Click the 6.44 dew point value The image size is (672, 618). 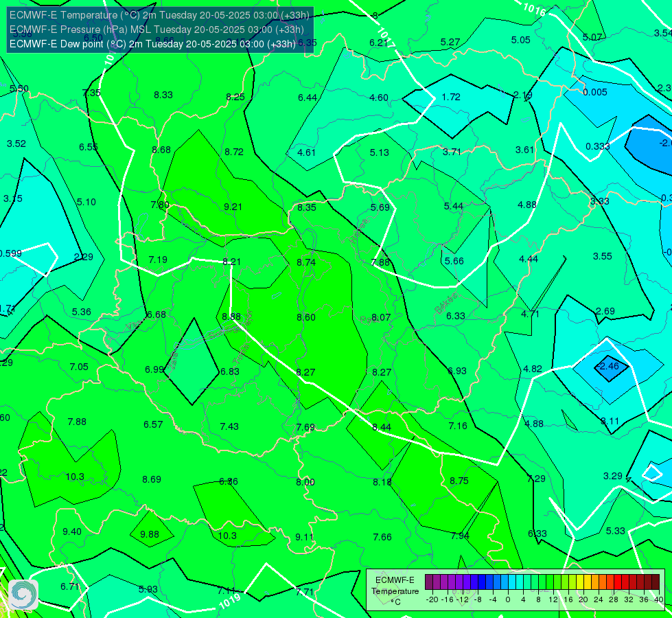pyautogui.click(x=308, y=98)
